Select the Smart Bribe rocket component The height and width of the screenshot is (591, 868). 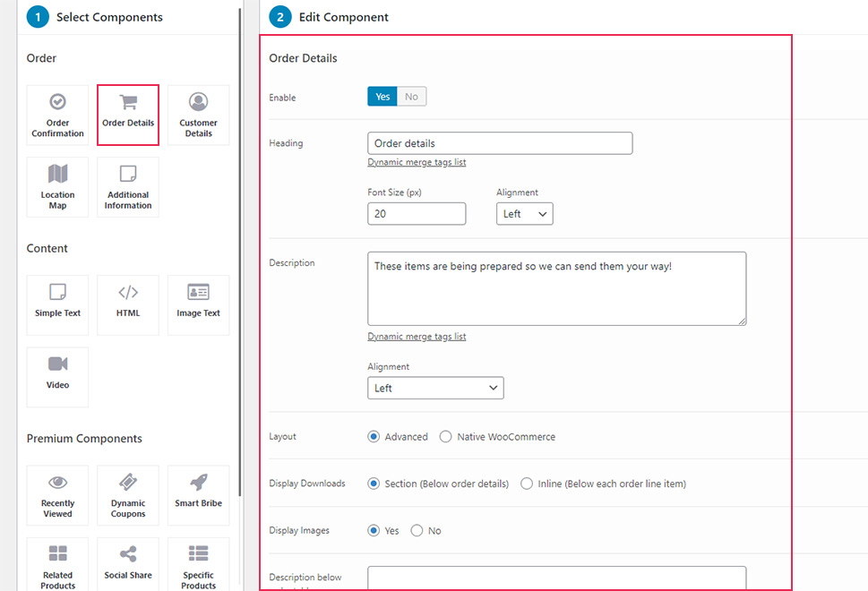198,494
